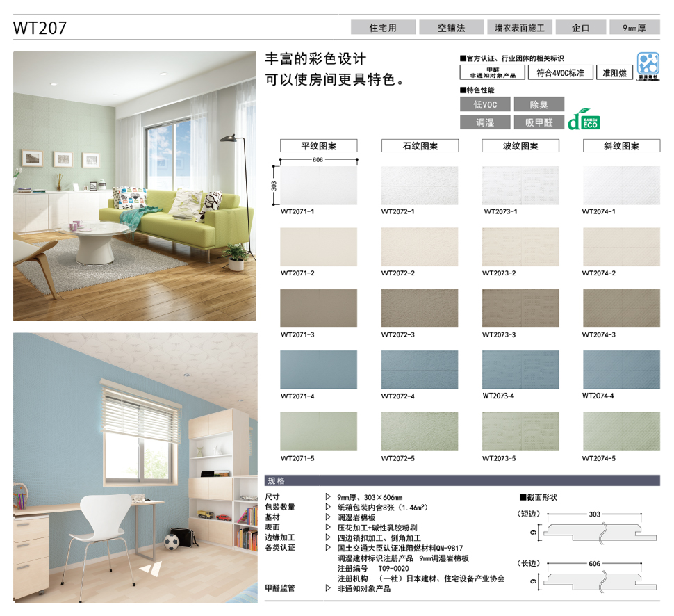The width and height of the screenshot is (674, 616).
Task: Pick the green WT2074-5 swatch
Action: (621, 431)
